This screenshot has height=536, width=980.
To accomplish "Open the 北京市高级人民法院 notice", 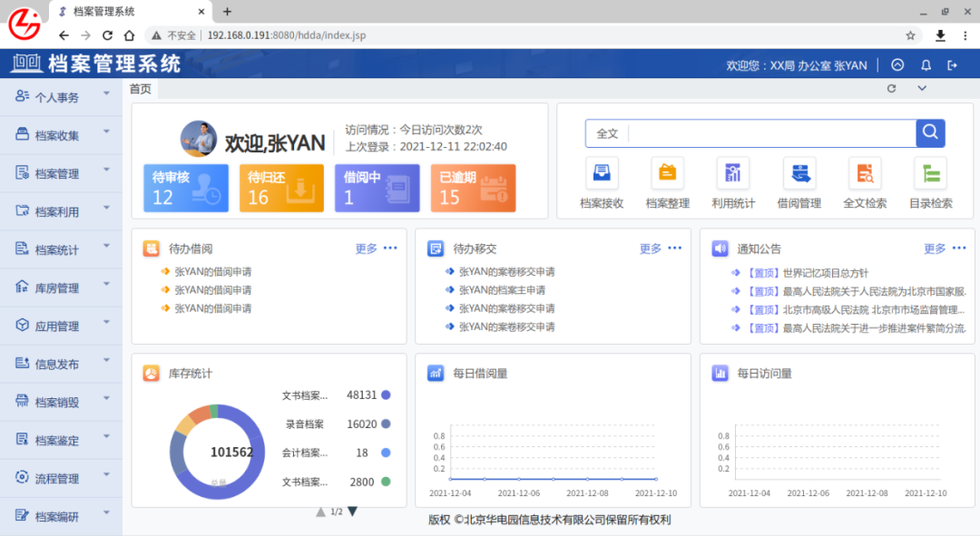I will (874, 310).
